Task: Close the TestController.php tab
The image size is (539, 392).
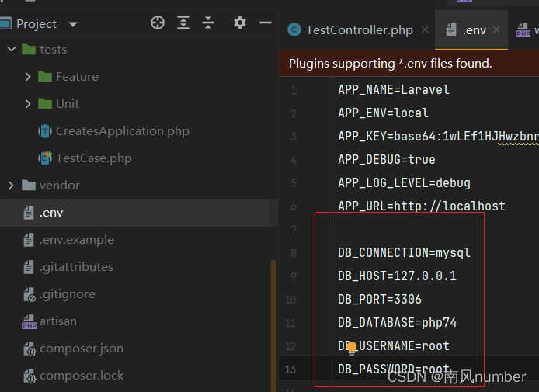Action: point(425,30)
